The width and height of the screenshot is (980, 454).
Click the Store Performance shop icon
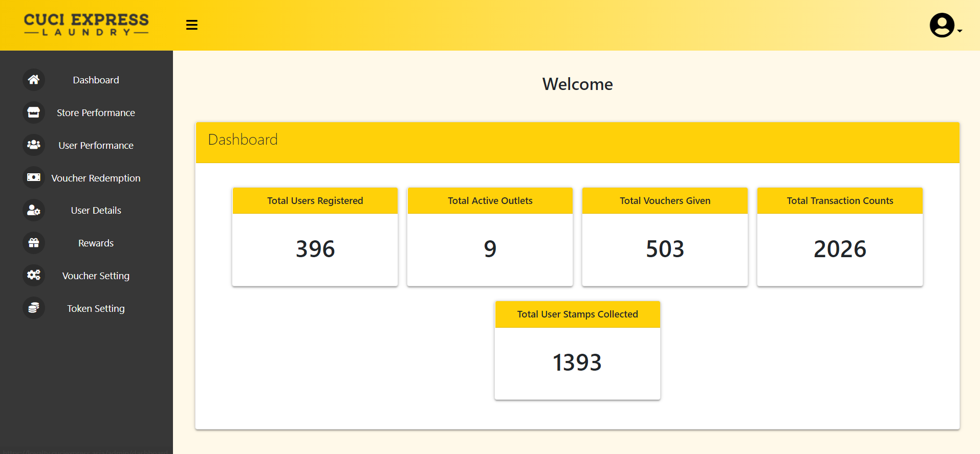pos(34,112)
